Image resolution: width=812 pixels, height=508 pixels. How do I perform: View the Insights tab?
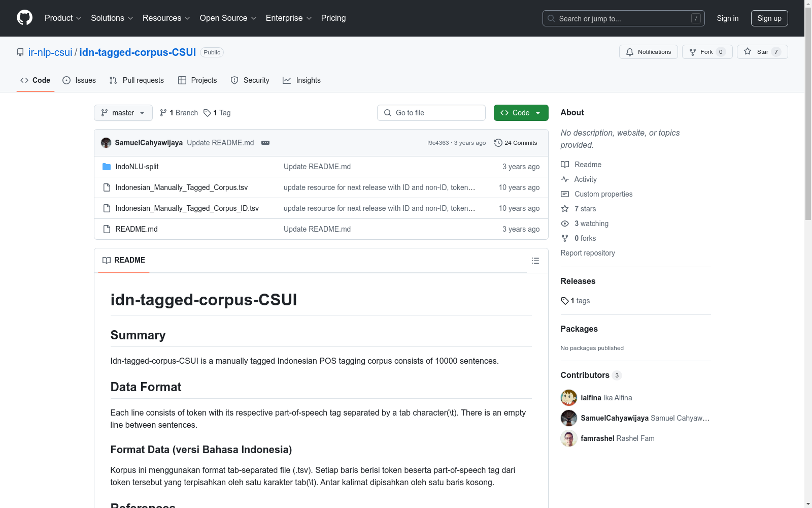click(x=301, y=80)
